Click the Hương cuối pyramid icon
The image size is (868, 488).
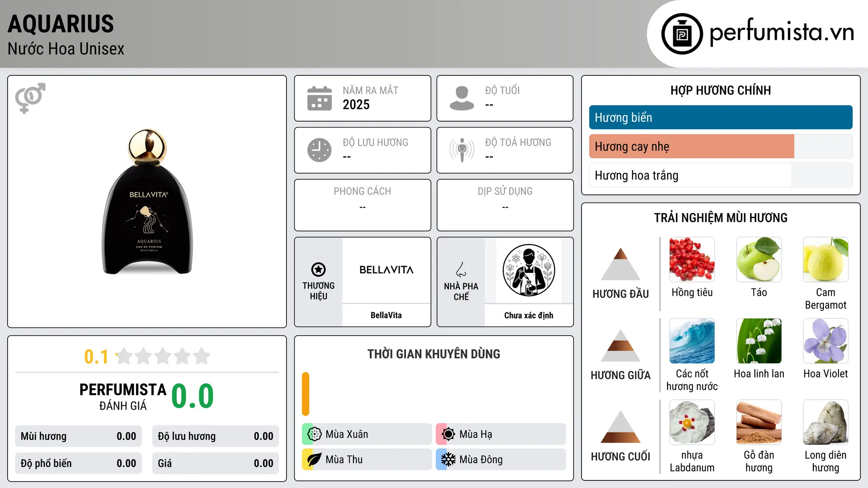tap(620, 427)
